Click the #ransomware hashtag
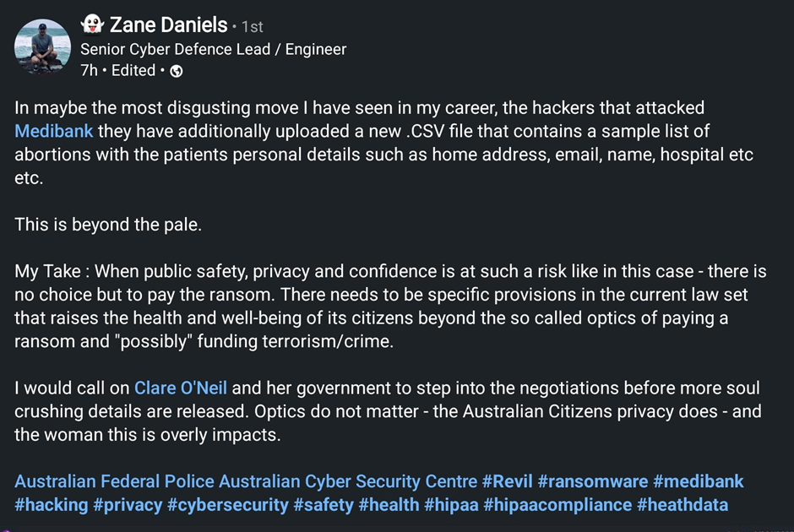This screenshot has height=532, width=794. 592,481
